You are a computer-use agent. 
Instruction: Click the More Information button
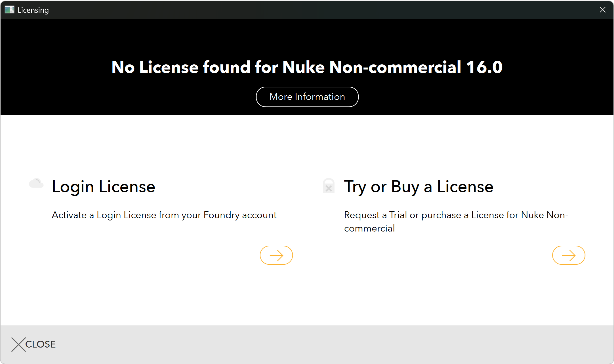point(307,97)
